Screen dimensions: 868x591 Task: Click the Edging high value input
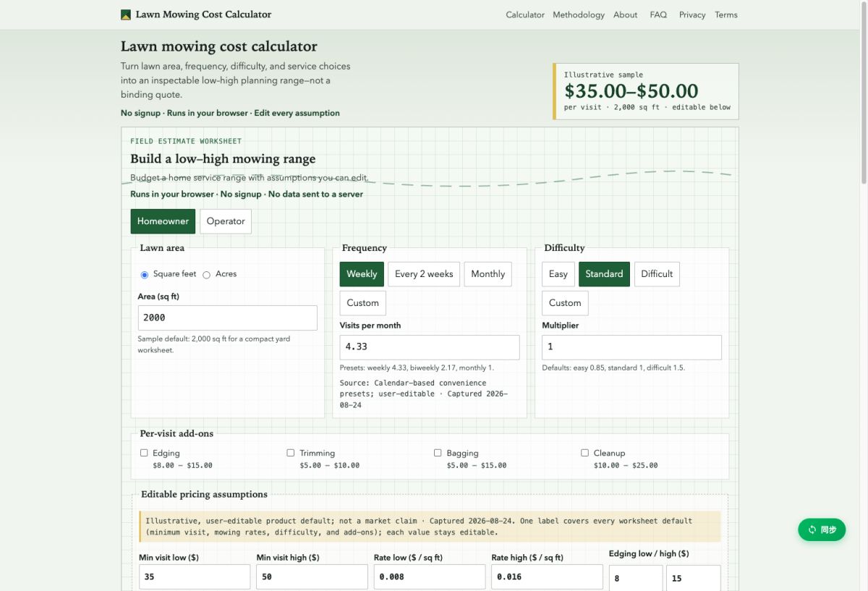click(694, 578)
